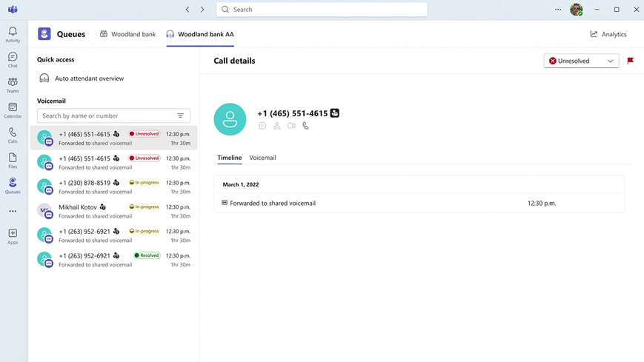Image resolution: width=644 pixels, height=362 pixels.
Task: Open Analytics view
Action: coord(608,34)
